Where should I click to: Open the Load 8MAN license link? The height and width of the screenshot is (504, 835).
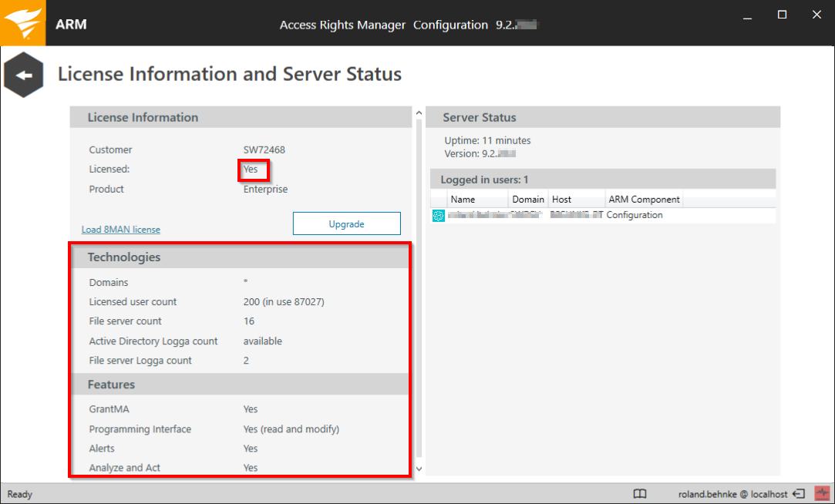point(120,229)
